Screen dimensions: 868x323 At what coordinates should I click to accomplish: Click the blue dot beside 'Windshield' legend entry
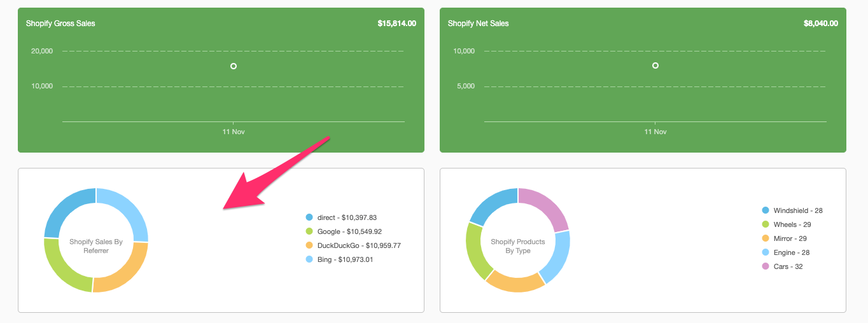[x=766, y=210]
